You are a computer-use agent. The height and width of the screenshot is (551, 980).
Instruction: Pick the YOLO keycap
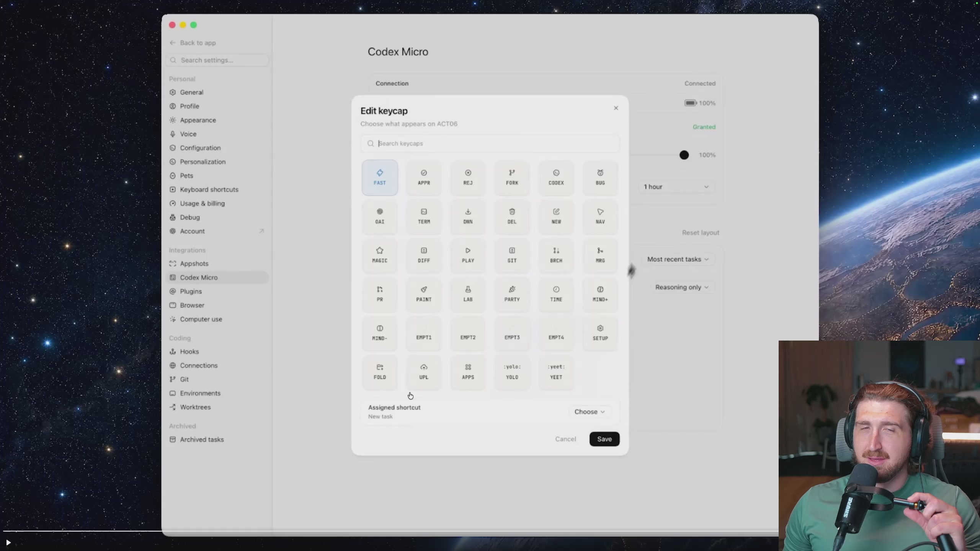512,372
